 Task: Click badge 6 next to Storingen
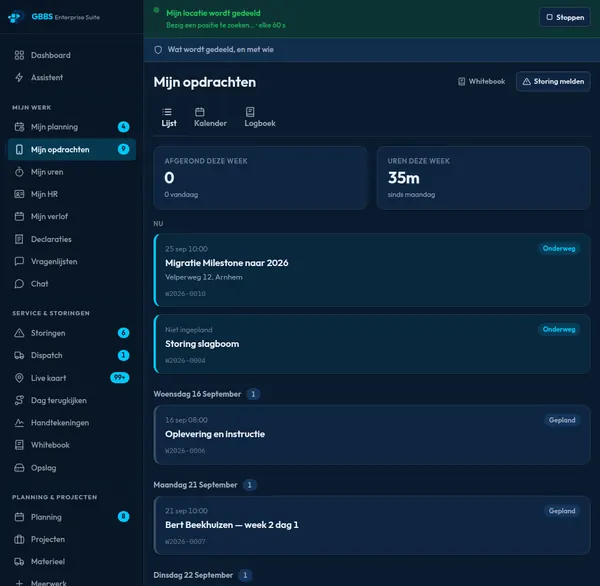click(123, 333)
